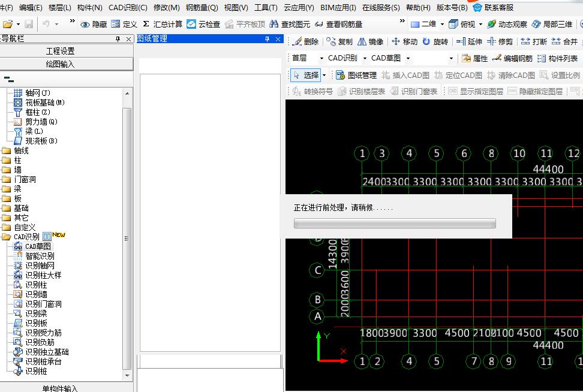Click the 隐藏 (hide) eye icon
The height and width of the screenshot is (392, 583).
(x=85, y=25)
